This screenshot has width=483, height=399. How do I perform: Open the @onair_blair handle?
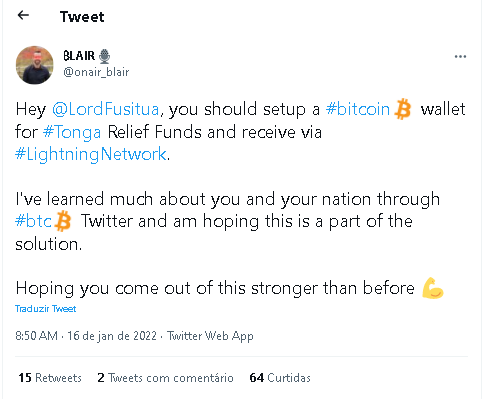click(x=96, y=72)
